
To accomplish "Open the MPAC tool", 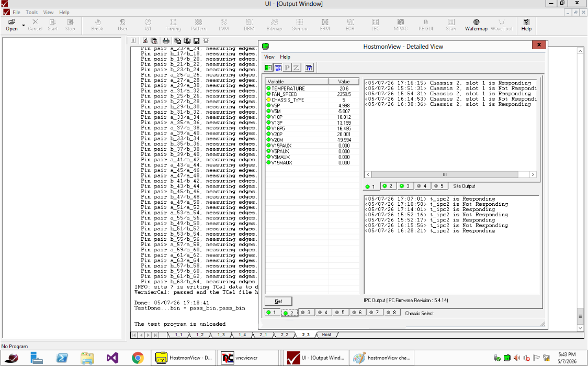I will pos(401,25).
